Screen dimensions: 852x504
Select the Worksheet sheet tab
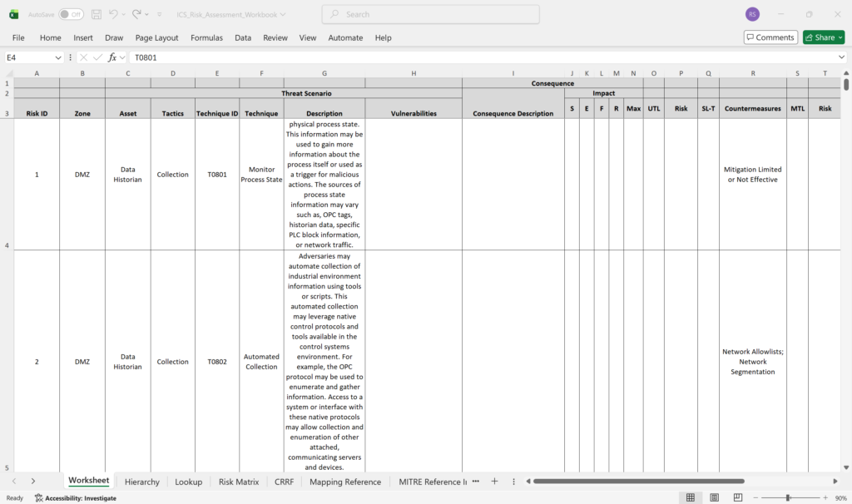[88, 481]
